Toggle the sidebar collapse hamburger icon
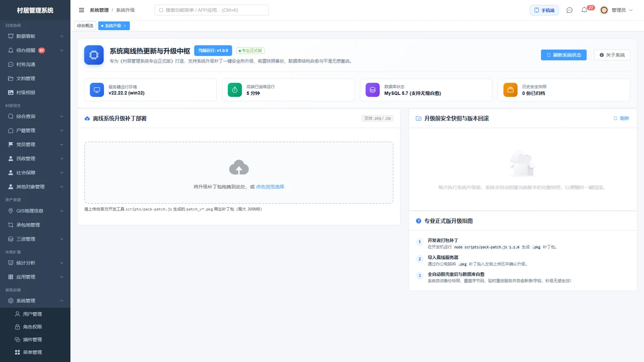644x362 pixels. click(x=81, y=10)
